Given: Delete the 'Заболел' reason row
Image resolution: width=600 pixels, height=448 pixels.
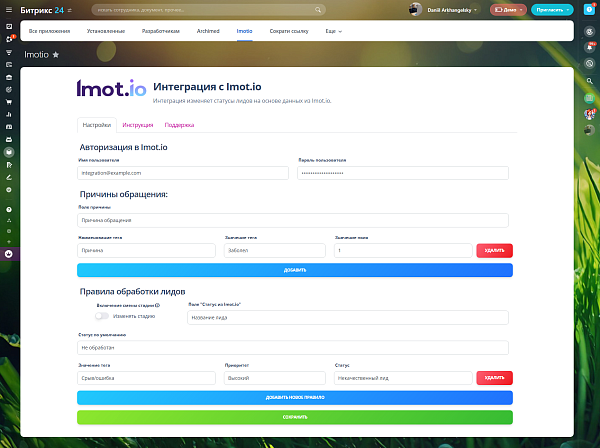Looking at the screenshot, I should coord(494,251).
